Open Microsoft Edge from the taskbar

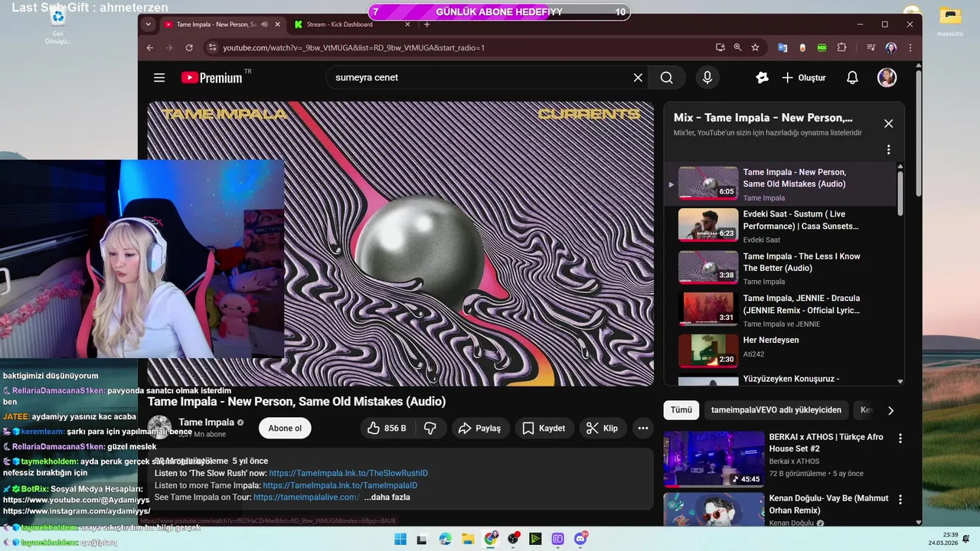click(x=446, y=539)
